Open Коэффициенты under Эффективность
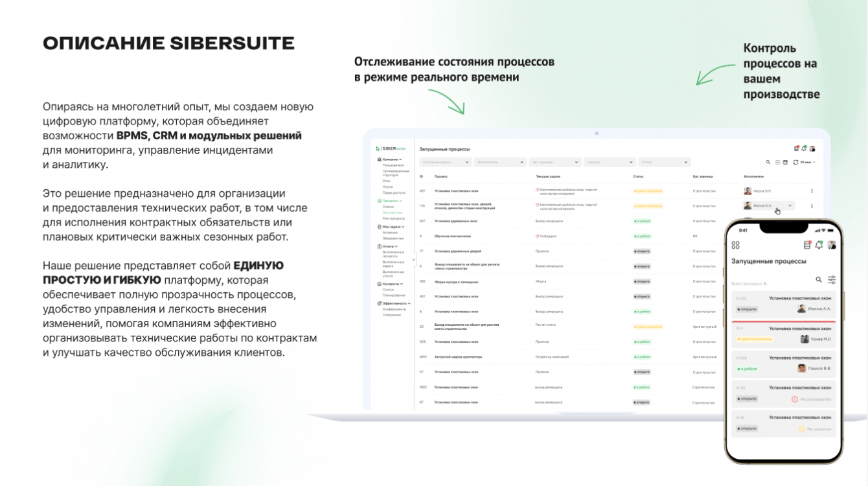This screenshot has height=486, width=868. [x=394, y=309]
